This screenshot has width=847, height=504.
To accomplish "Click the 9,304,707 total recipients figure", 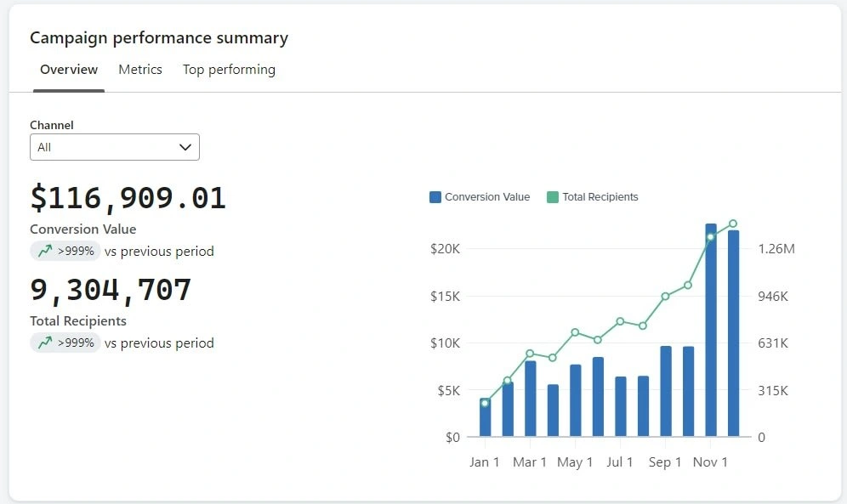I will coord(111,290).
